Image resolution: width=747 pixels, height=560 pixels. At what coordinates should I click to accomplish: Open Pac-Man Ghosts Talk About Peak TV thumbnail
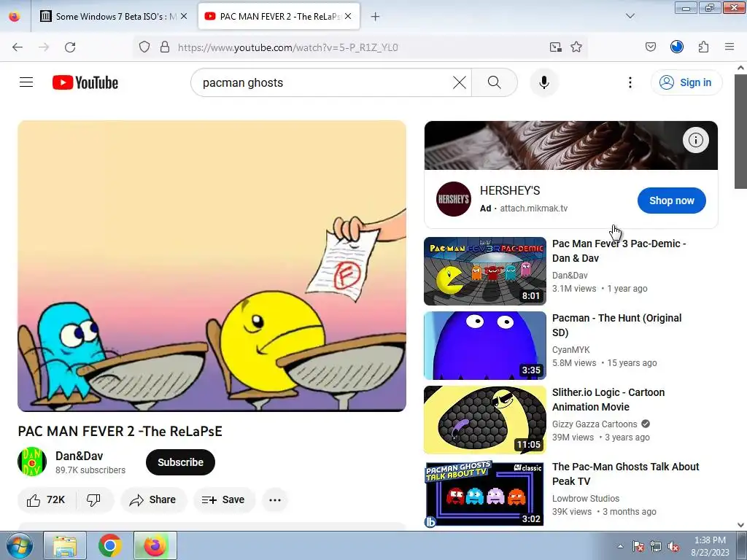coord(485,494)
